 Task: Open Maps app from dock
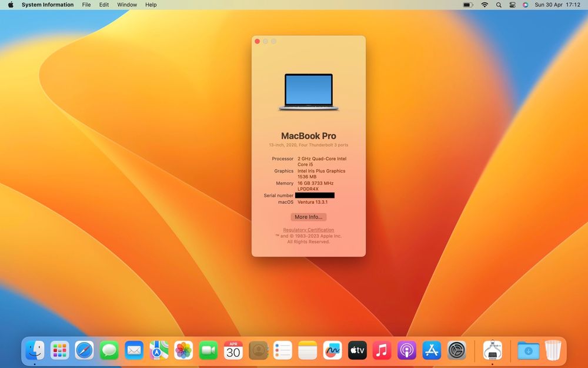(159, 350)
